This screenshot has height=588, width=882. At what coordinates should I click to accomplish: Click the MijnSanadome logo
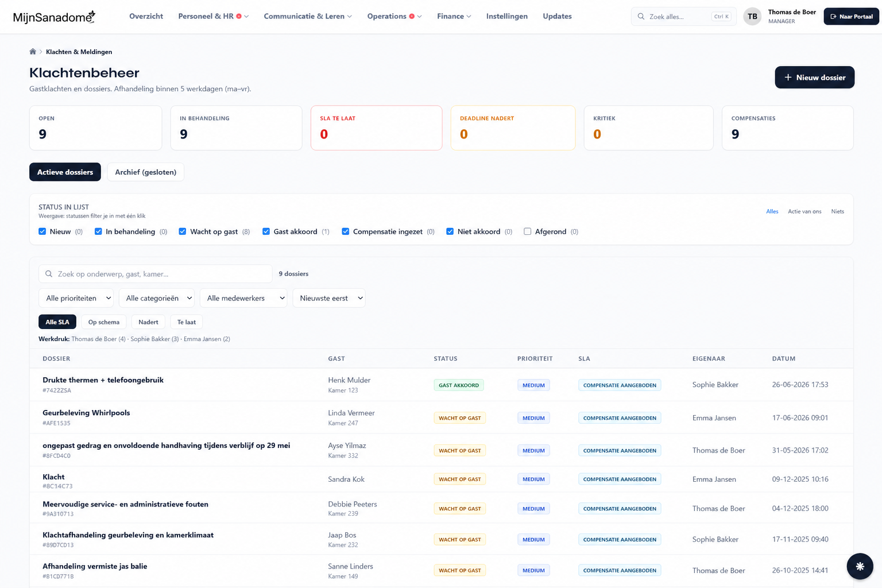[54, 17]
